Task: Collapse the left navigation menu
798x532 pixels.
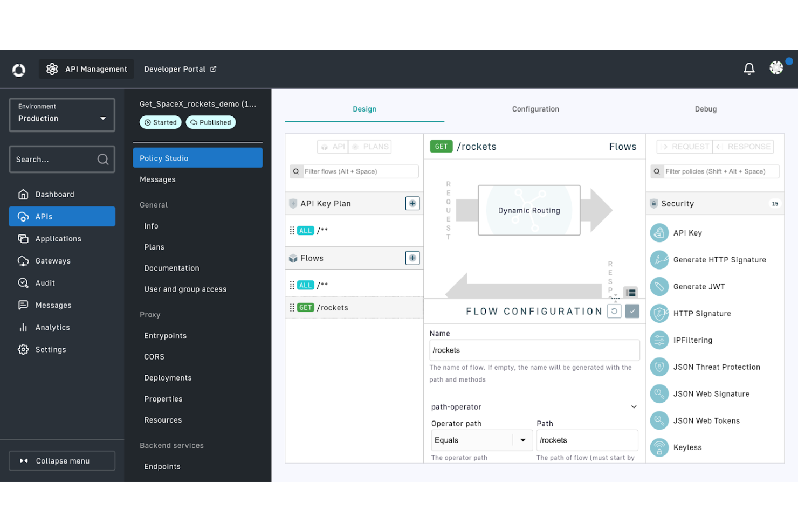Action: coord(61,460)
